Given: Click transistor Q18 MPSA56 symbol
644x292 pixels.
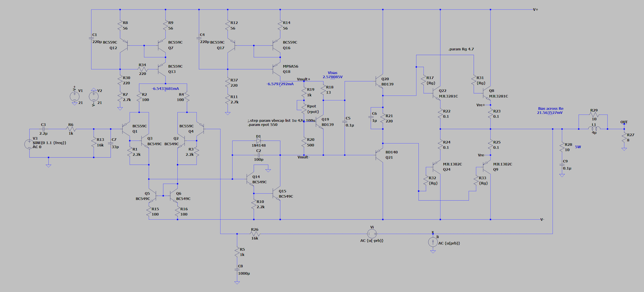Looking at the screenshot, I should (x=276, y=69).
